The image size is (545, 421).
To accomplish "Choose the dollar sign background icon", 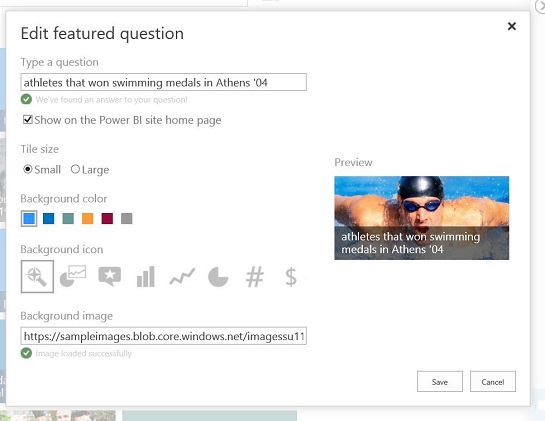I will tap(291, 277).
